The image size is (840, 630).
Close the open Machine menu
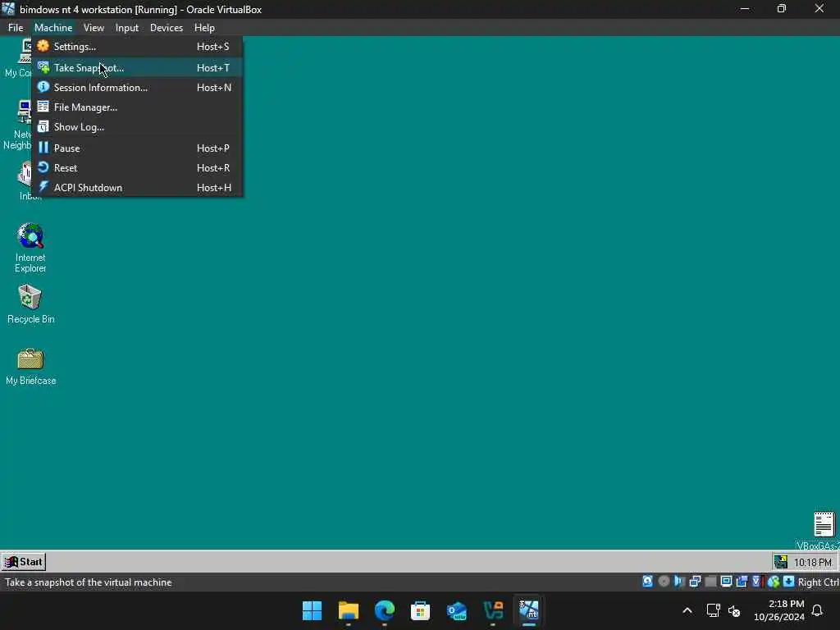53,27
